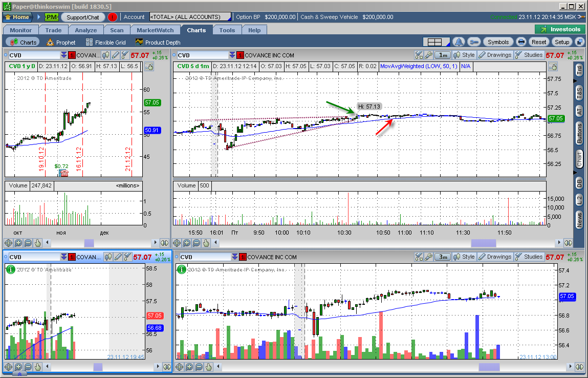
Task: Click the pencil drawings icon in daily chart header
Action: (x=116, y=55)
